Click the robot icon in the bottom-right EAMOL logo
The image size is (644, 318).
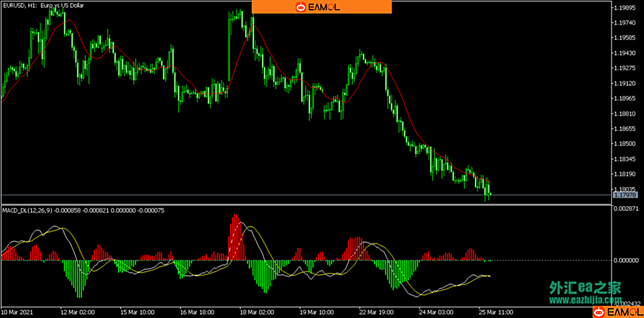tap(599, 312)
